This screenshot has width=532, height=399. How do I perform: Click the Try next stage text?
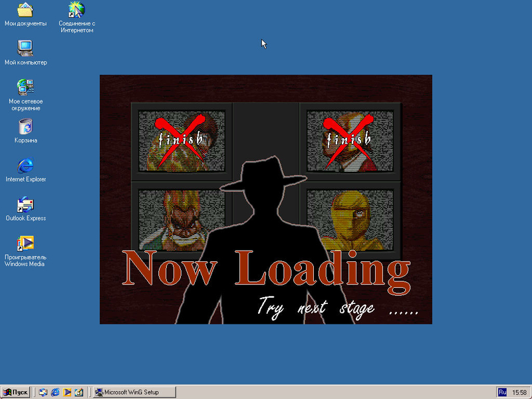[338, 307]
